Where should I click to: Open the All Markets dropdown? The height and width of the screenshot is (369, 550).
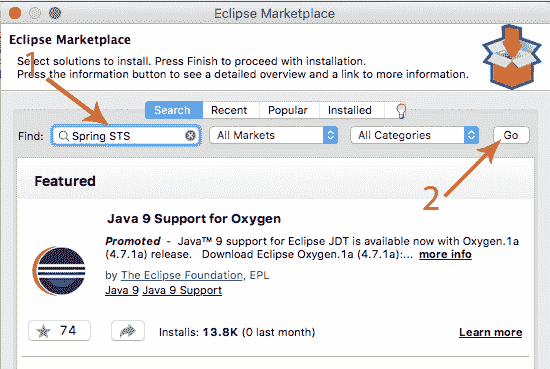[x=274, y=135]
